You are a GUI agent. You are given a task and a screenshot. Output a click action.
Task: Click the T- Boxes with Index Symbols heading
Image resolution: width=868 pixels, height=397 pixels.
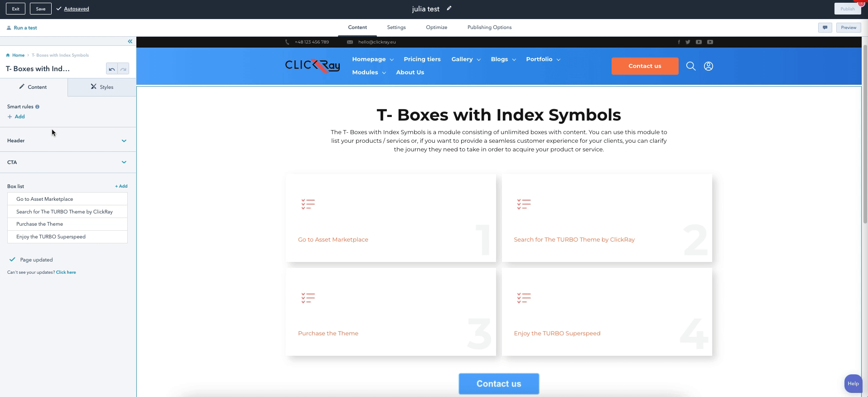click(x=499, y=115)
